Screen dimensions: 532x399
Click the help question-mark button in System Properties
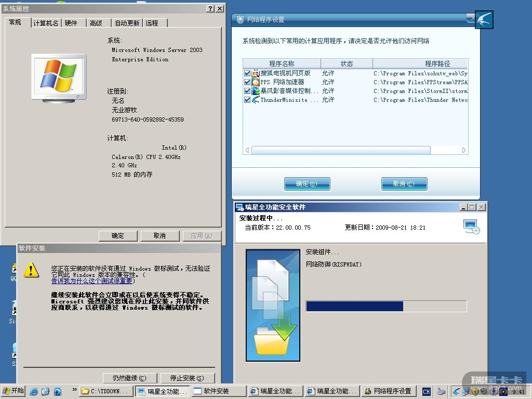(211, 8)
